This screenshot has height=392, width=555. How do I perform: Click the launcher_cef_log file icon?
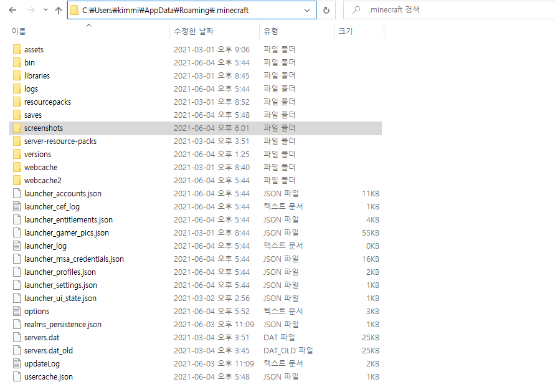17,207
